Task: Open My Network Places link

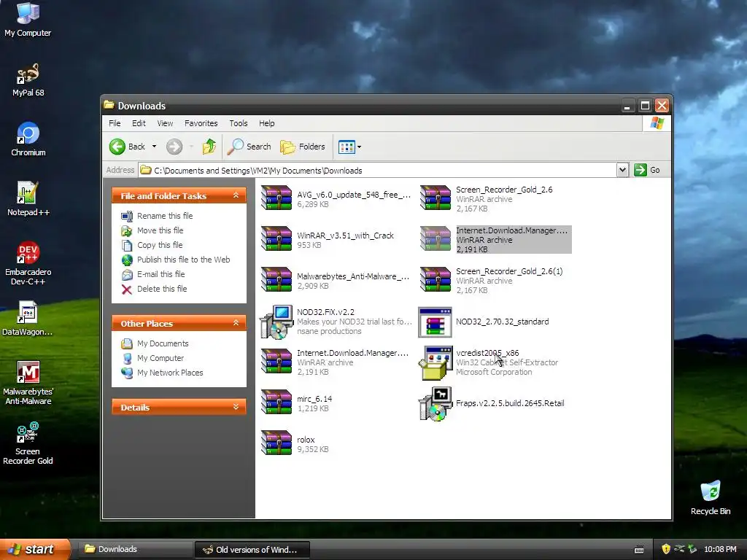Action: tap(169, 373)
